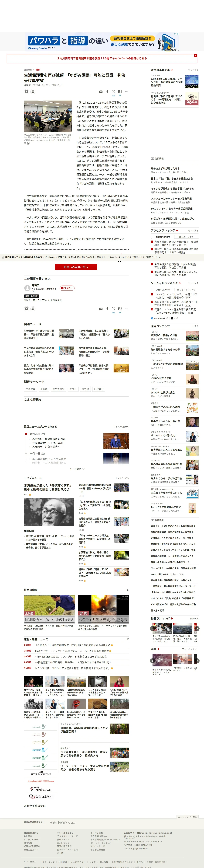Open フォトギャラリー link beside 写真
Screen dimensions: 204x868
(x=190, y=649)
